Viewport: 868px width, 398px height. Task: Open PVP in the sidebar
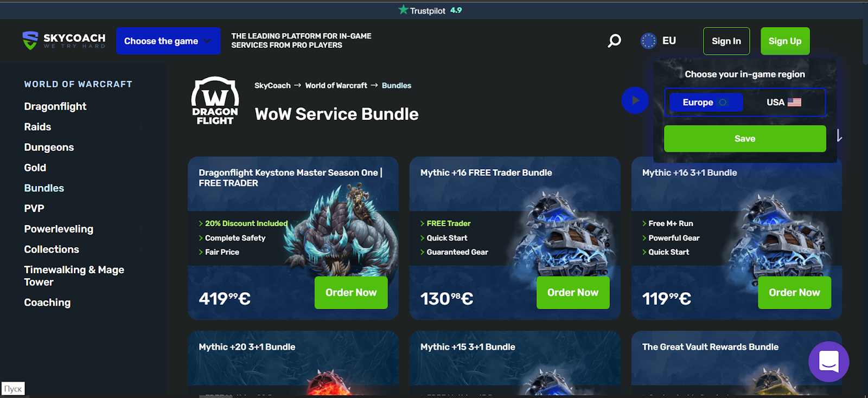[34, 208]
